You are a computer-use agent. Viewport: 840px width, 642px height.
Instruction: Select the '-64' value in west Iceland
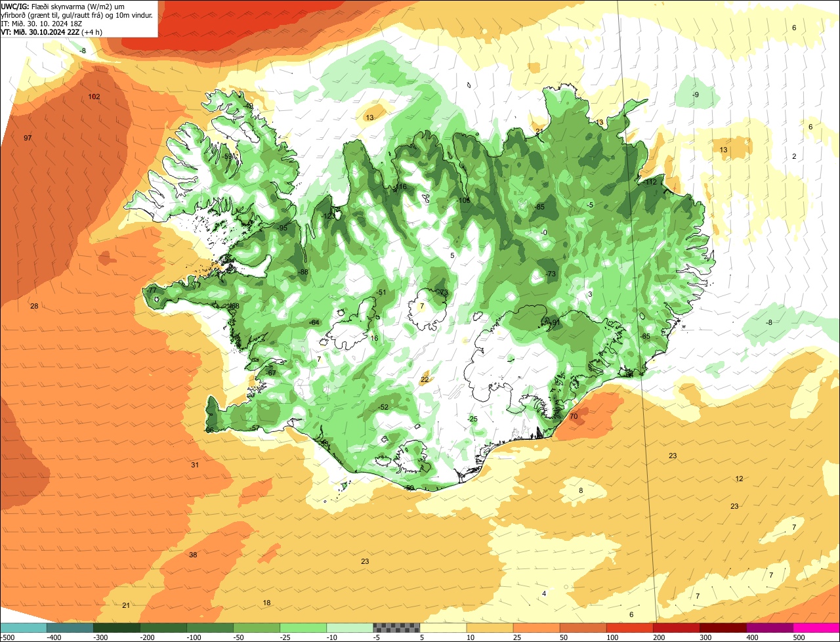point(314,322)
